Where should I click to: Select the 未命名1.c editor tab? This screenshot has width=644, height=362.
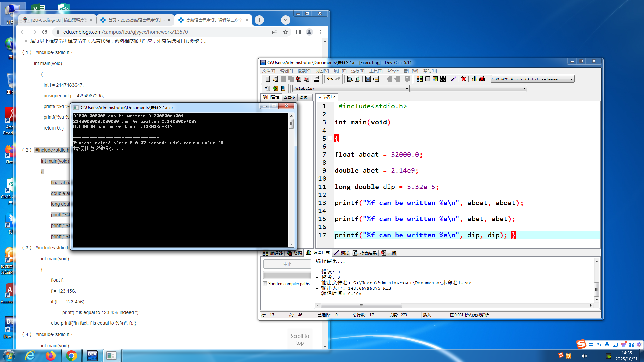click(x=327, y=97)
